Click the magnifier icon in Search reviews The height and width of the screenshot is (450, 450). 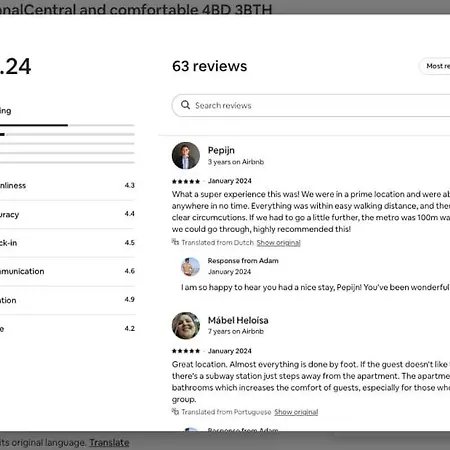[x=185, y=105]
